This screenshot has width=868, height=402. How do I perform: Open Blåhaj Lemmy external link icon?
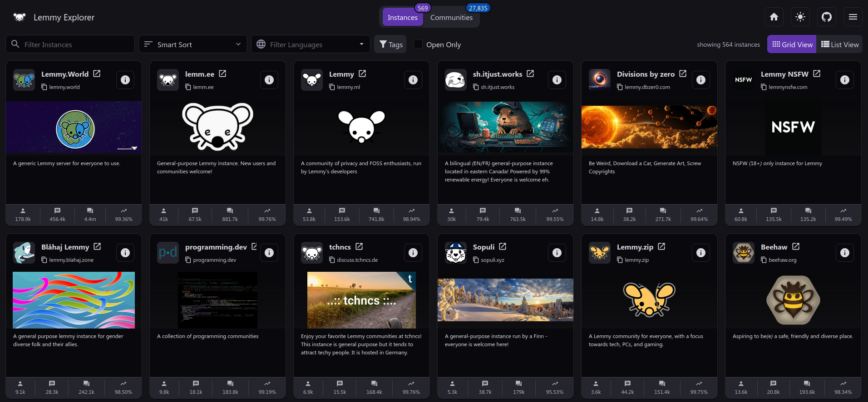pos(97,246)
